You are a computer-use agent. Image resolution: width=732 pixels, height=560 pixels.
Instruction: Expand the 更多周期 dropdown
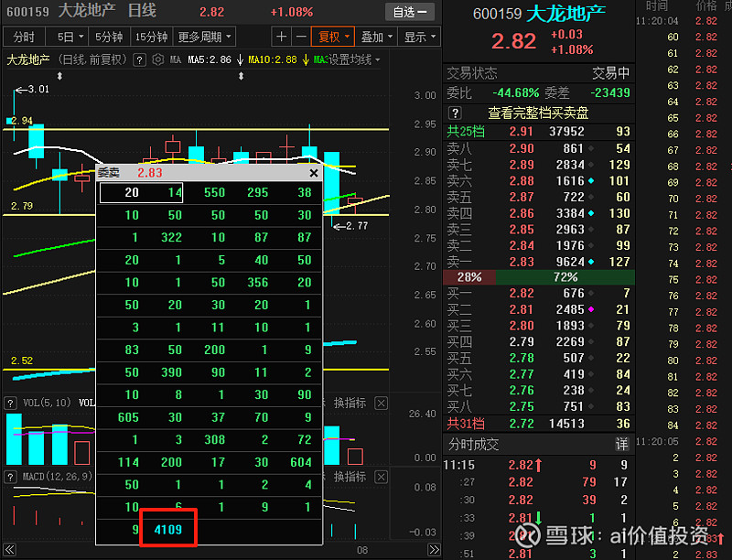coord(204,37)
